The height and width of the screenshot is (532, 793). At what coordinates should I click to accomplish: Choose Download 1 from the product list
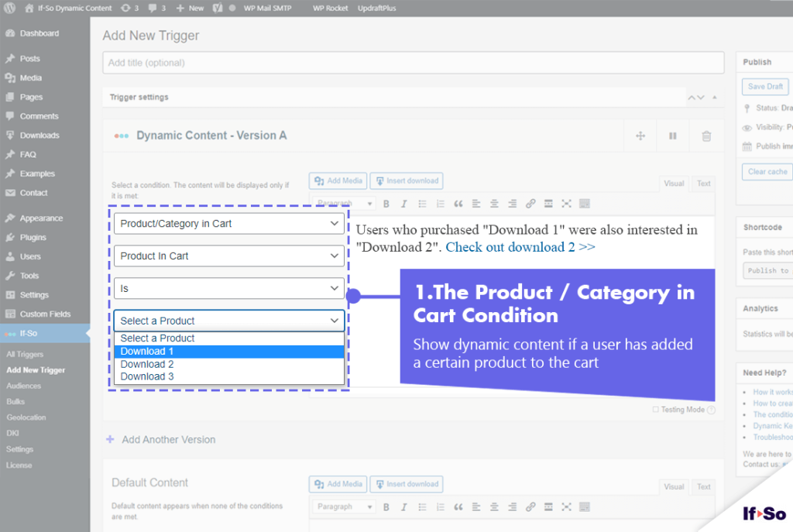pyautogui.click(x=229, y=352)
